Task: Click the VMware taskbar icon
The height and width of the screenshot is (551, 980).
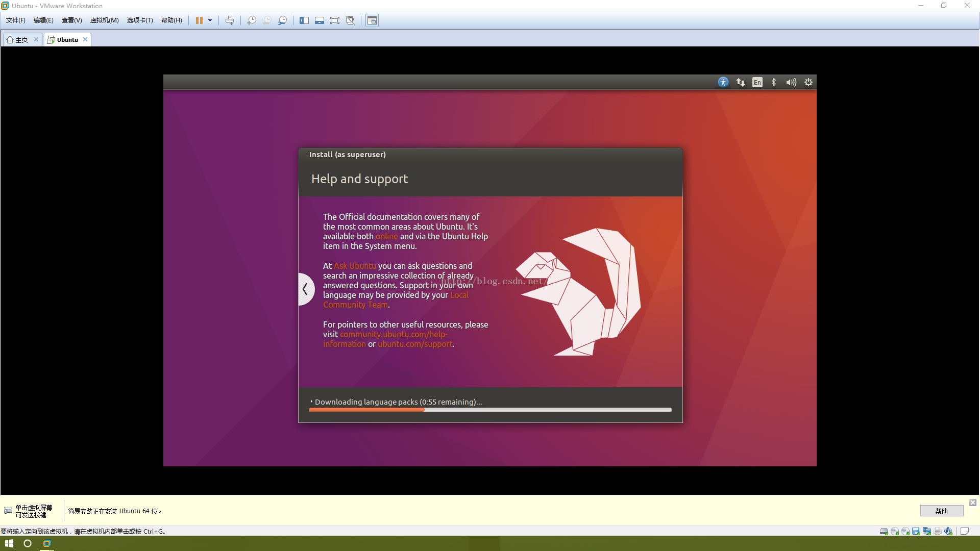Action: tap(47, 543)
